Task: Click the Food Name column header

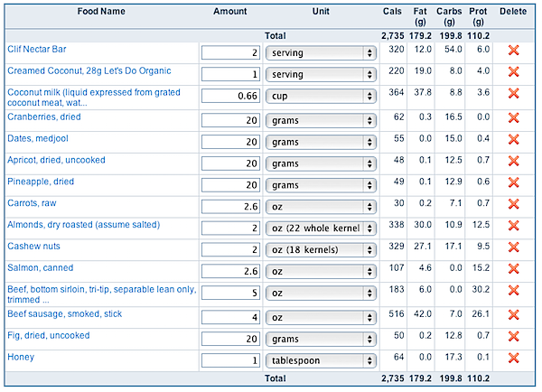Action: click(x=101, y=12)
